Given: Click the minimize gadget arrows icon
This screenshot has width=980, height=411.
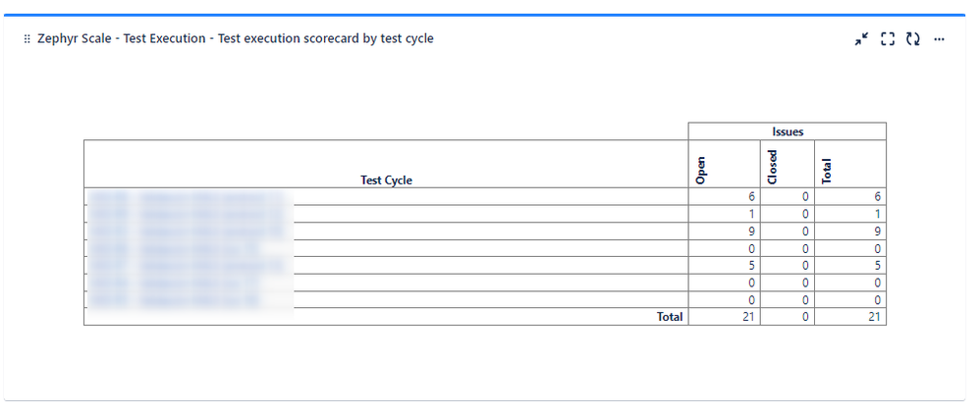Looking at the screenshot, I should (x=862, y=39).
